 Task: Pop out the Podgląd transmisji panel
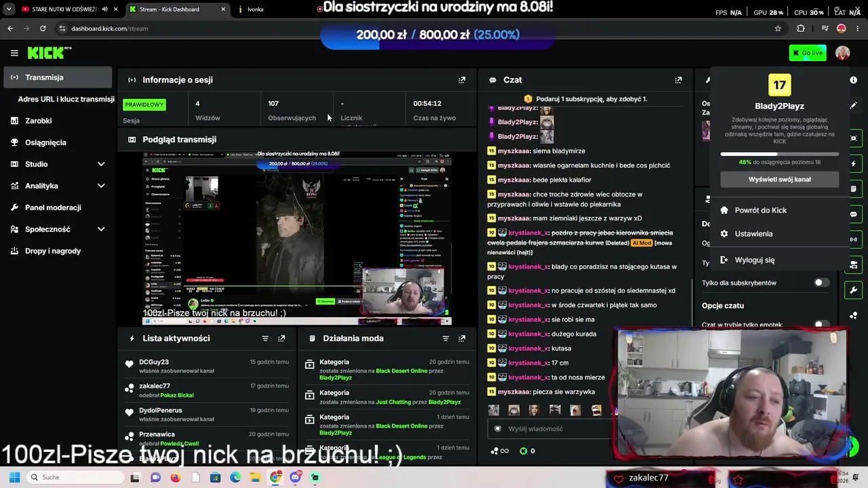[x=462, y=140]
